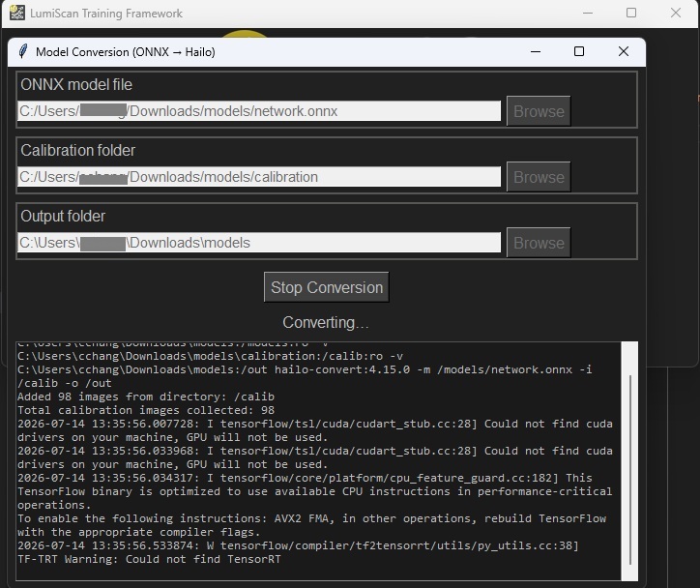Minimize the LumiScan Training Framework window
Viewport: 700px width, 588px height.
pyautogui.click(x=588, y=13)
